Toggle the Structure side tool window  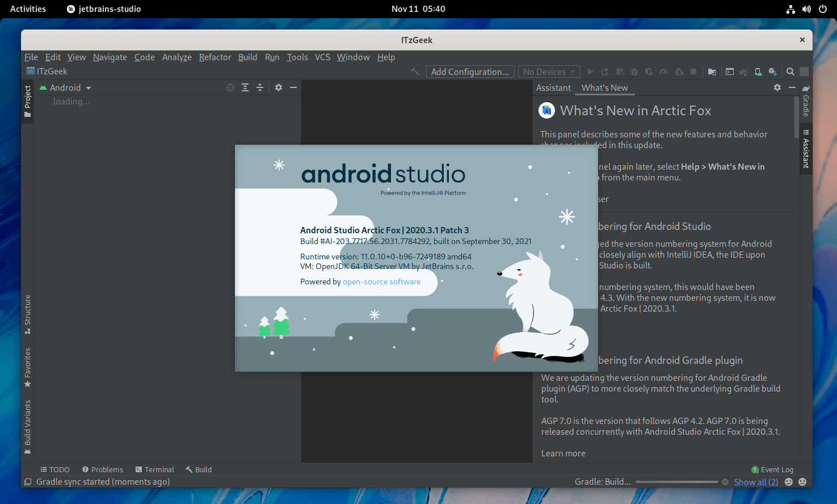pyautogui.click(x=27, y=314)
